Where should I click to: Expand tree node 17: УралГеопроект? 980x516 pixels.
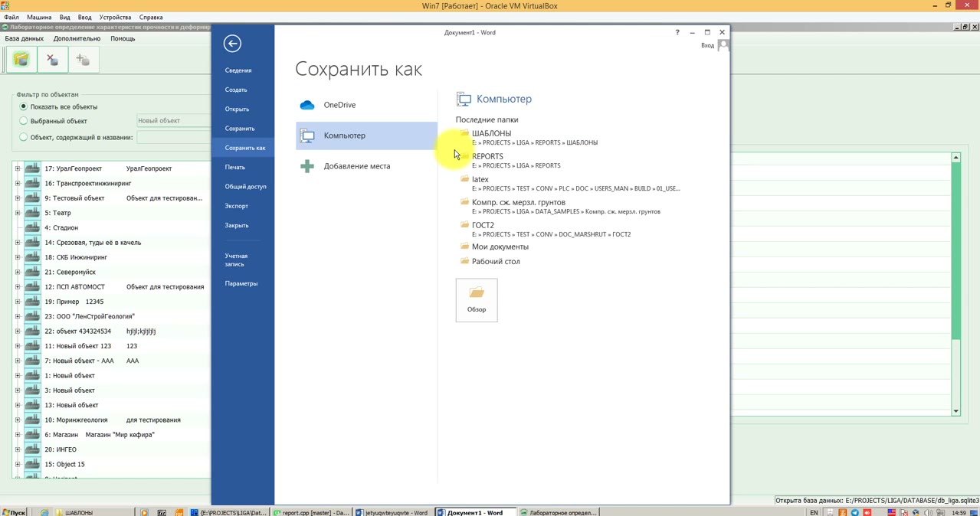point(18,168)
